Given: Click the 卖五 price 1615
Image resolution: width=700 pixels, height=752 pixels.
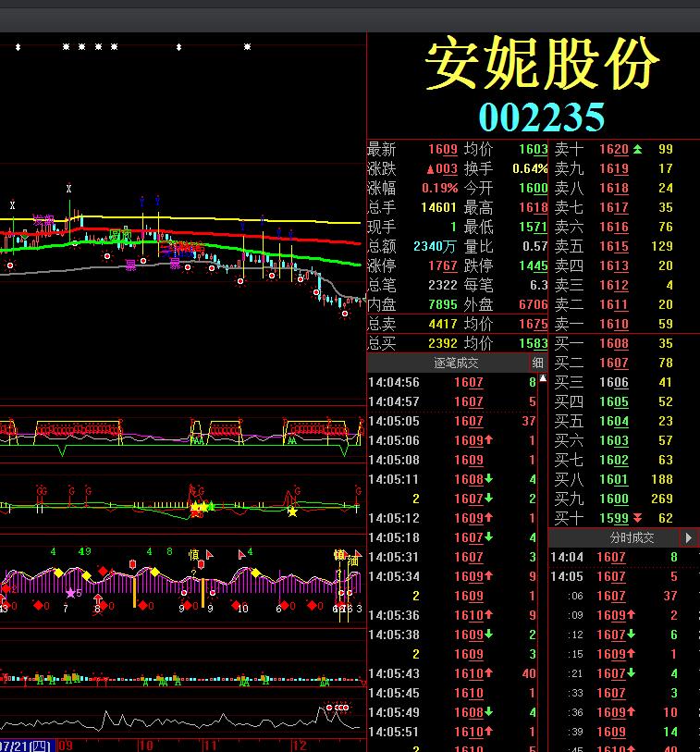Looking at the screenshot, I should [614, 246].
